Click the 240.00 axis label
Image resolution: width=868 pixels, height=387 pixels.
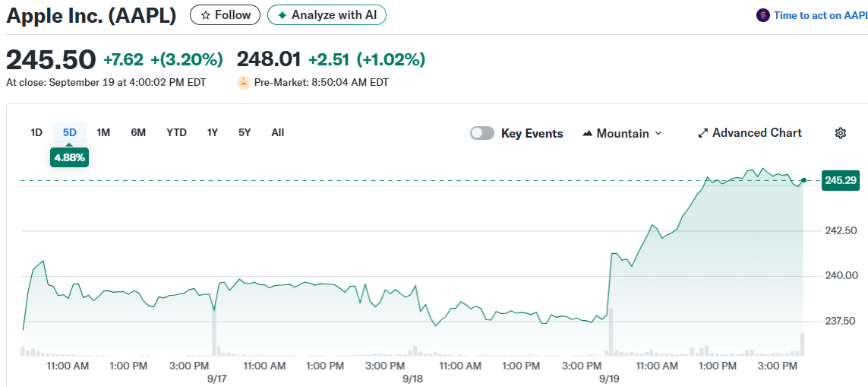click(x=841, y=275)
